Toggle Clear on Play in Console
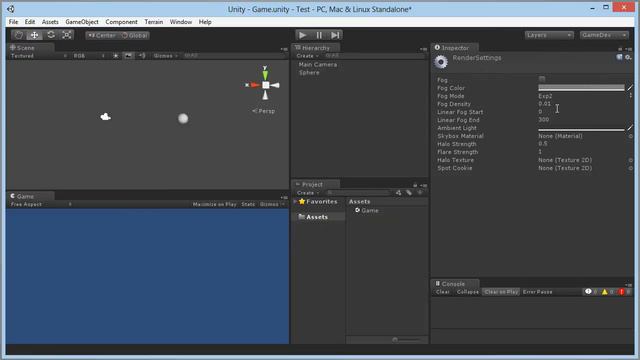The height and width of the screenshot is (360, 640). [x=501, y=292]
